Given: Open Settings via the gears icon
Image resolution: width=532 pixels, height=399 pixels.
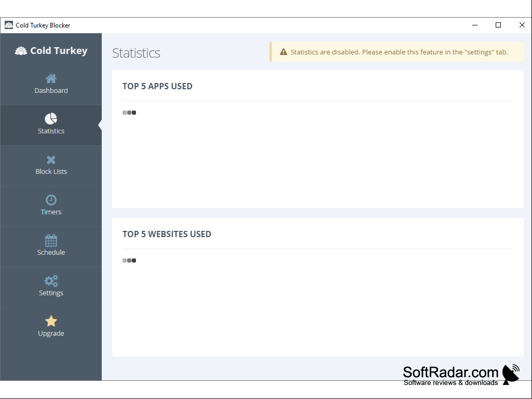Looking at the screenshot, I should click(x=51, y=281).
